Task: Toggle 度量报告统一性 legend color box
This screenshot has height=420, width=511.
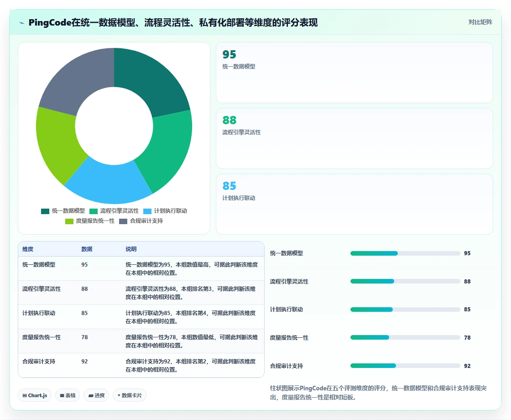Action: point(69,221)
